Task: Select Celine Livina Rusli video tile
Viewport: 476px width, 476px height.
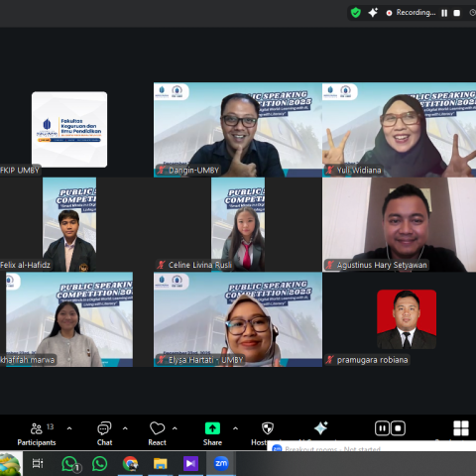Action: pyautogui.click(x=238, y=224)
